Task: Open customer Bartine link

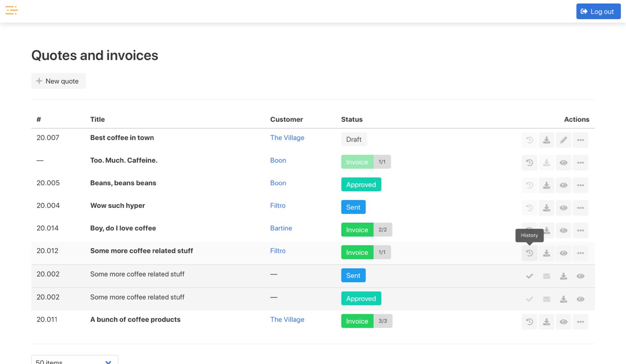Action: pos(281,228)
